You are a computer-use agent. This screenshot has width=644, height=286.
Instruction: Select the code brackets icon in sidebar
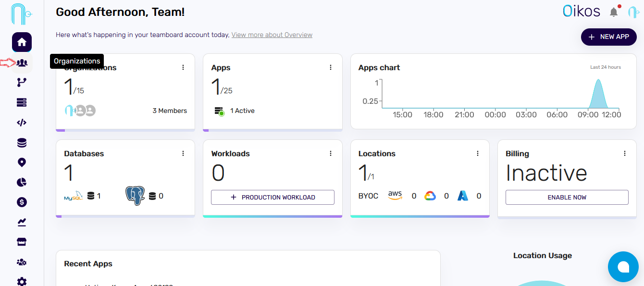22,123
